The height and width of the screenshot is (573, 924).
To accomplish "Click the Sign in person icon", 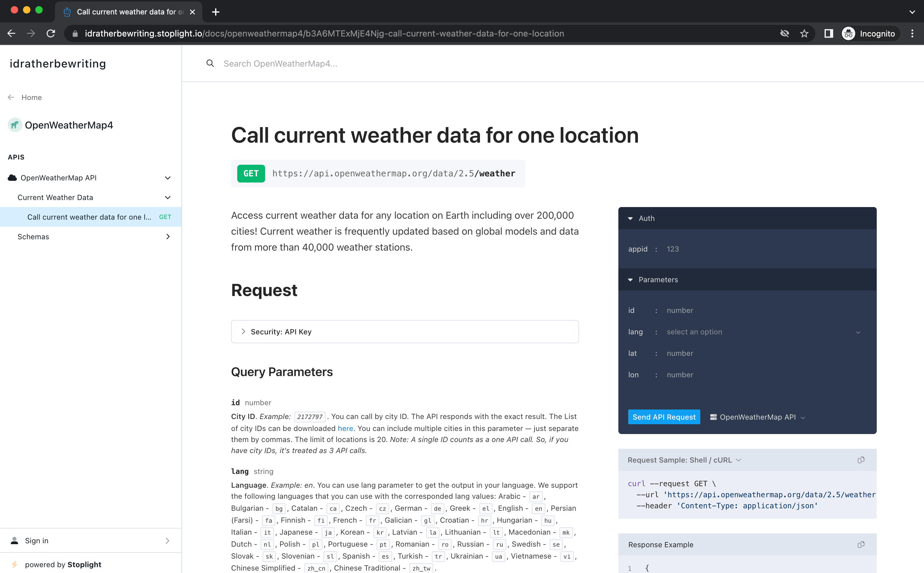I will (14, 540).
